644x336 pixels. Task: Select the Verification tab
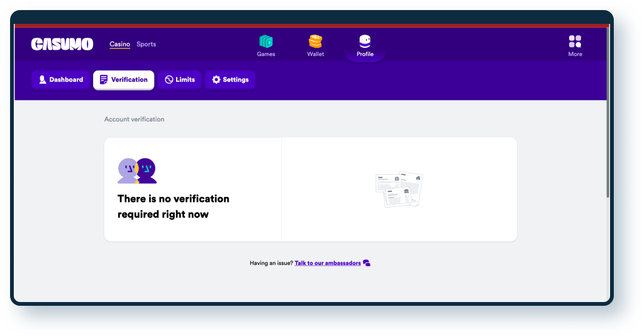coord(123,80)
